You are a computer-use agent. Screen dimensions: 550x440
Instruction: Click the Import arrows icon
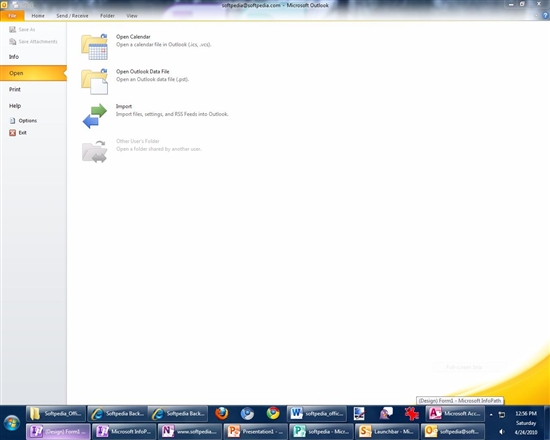point(94,116)
